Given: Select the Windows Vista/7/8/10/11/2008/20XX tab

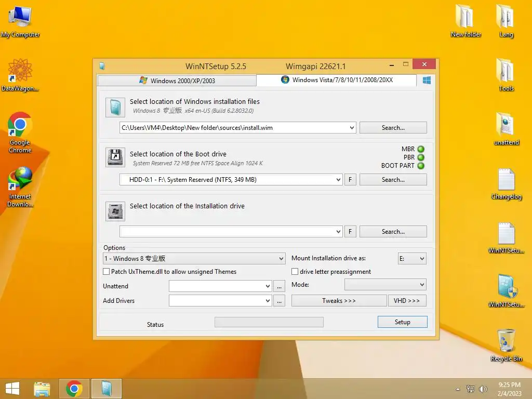Looking at the screenshot, I should coord(337,80).
